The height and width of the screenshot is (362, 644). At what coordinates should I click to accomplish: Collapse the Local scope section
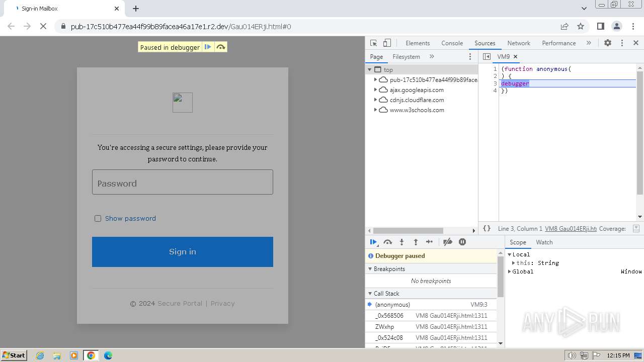(x=510, y=254)
